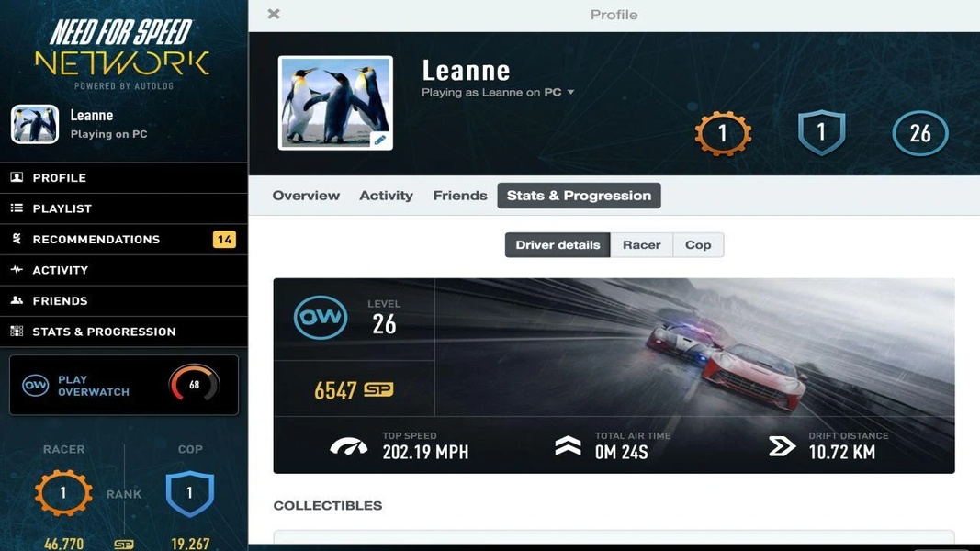The image size is (980, 551).
Task: Click the 19,267 cop SP value
Action: pos(190,544)
